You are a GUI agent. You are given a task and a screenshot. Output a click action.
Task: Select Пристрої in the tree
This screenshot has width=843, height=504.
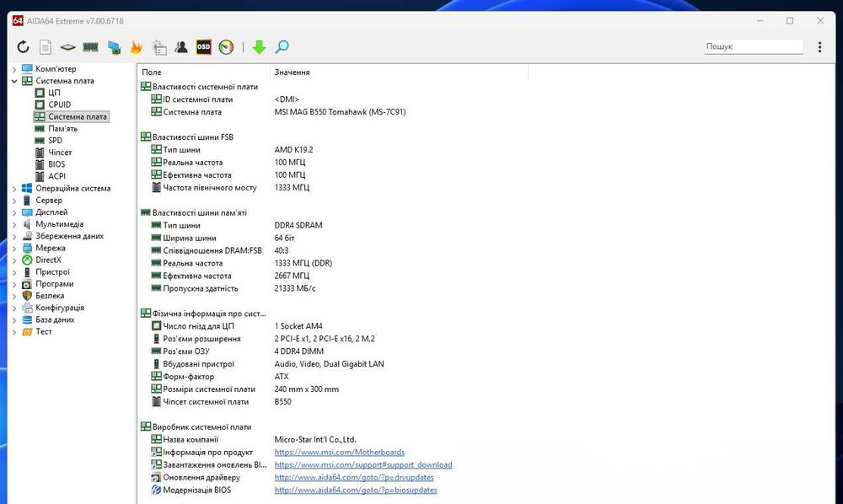point(52,272)
